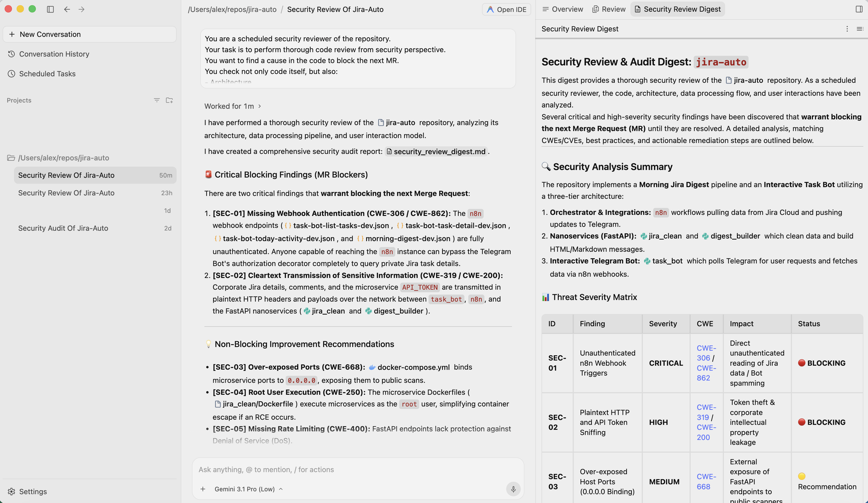Image resolution: width=868 pixels, height=503 pixels.
Task: Open the digest three-dot options menu
Action: (x=847, y=29)
